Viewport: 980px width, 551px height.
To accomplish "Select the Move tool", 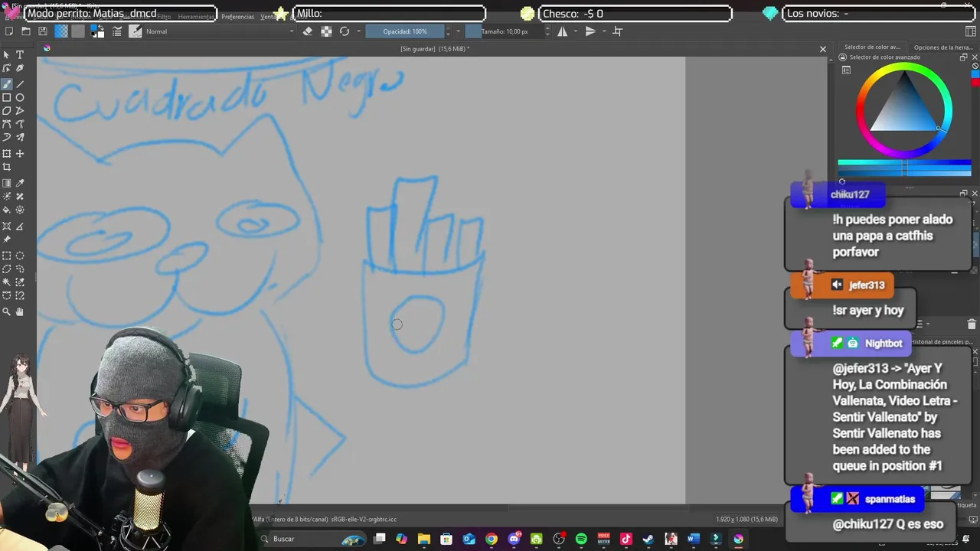I will point(20,154).
